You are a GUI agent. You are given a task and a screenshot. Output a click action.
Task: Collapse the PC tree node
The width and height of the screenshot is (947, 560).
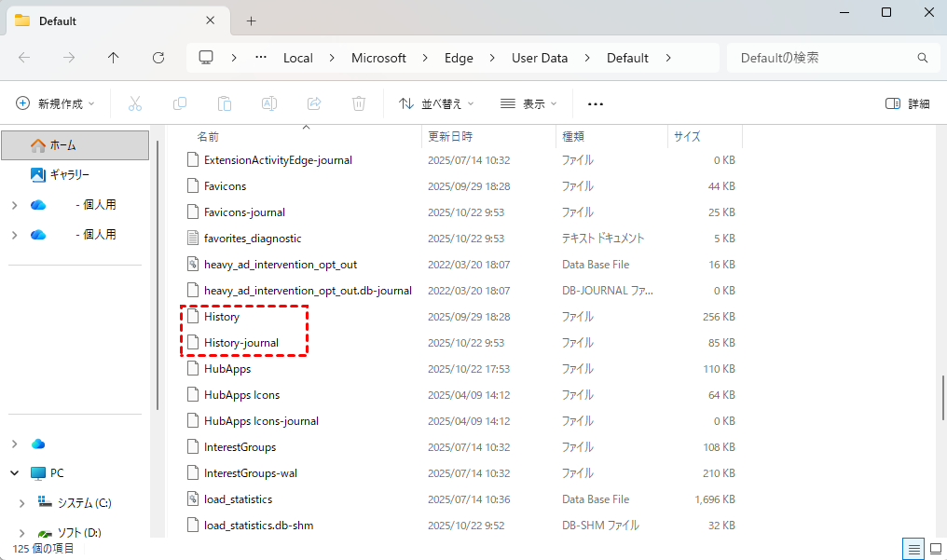click(x=14, y=473)
